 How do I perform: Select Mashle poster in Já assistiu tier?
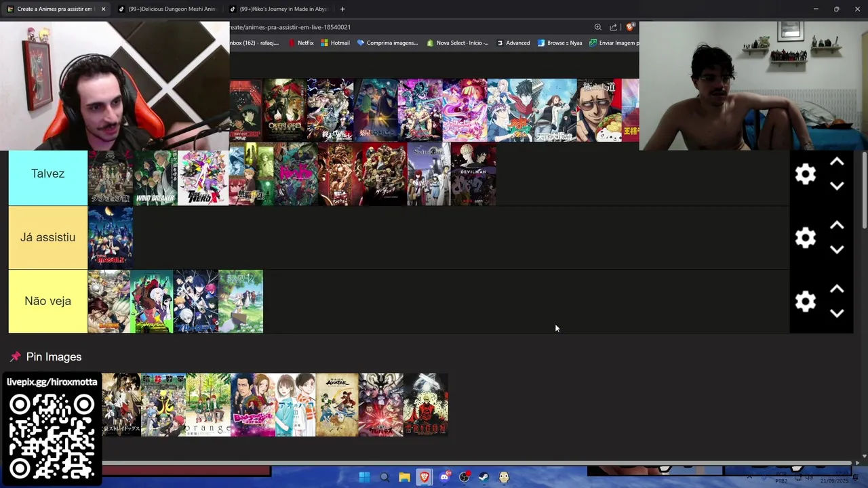110,237
